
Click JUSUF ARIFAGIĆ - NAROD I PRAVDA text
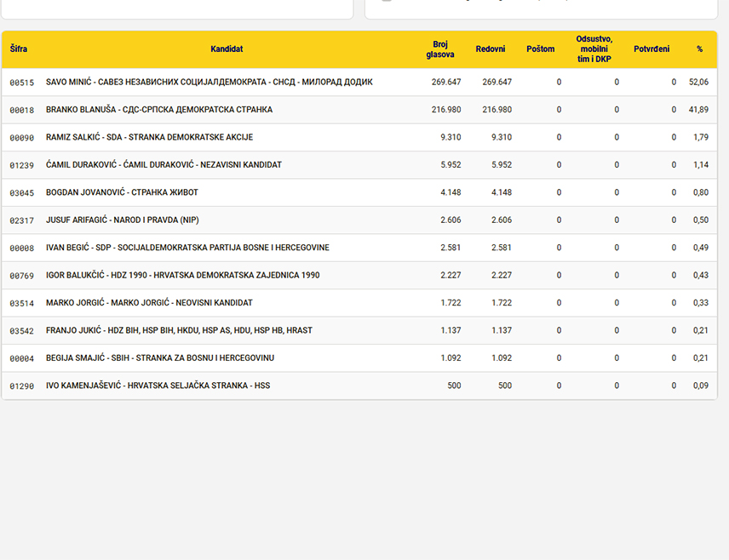(x=123, y=220)
